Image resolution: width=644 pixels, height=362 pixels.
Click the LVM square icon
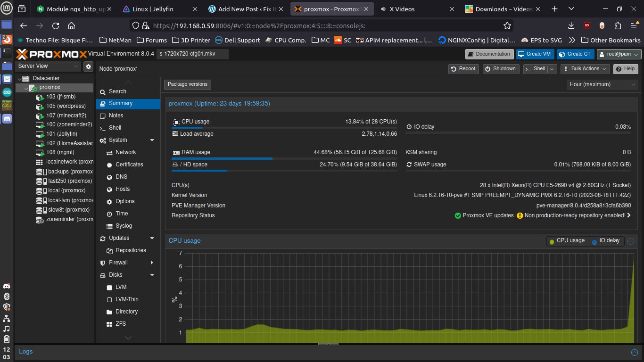109,287
